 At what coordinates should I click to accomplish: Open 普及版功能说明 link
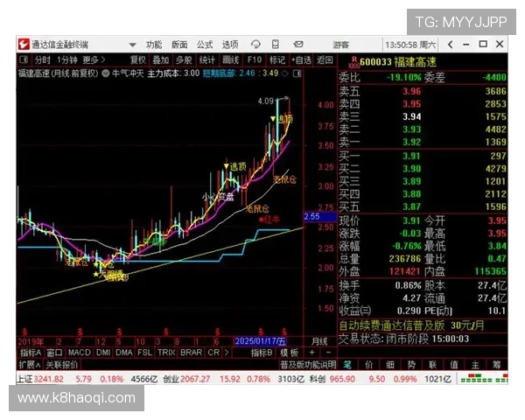(x=308, y=365)
